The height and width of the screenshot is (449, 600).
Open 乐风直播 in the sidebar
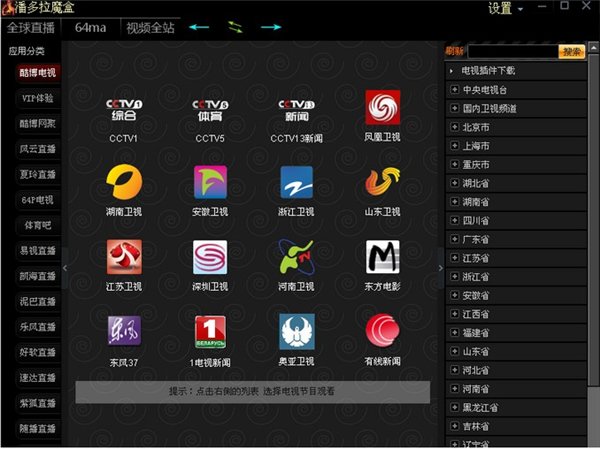(38, 327)
